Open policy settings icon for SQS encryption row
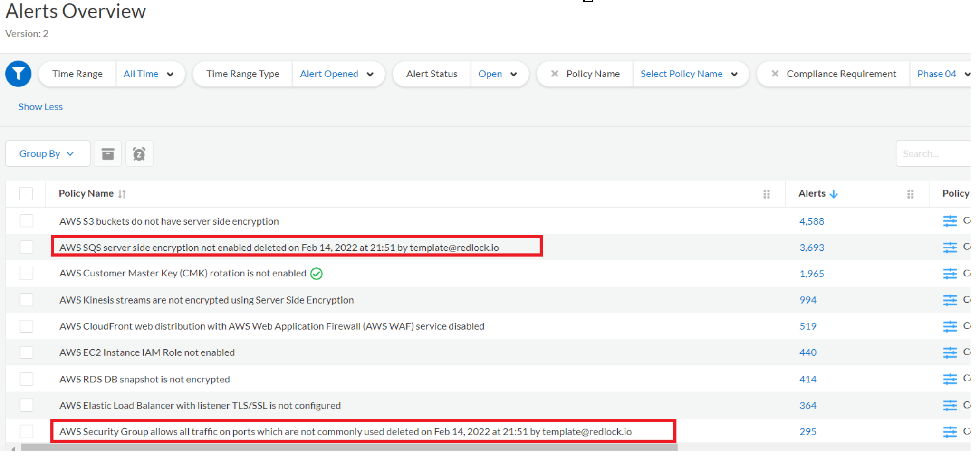The height and width of the screenshot is (457, 980). (950, 248)
